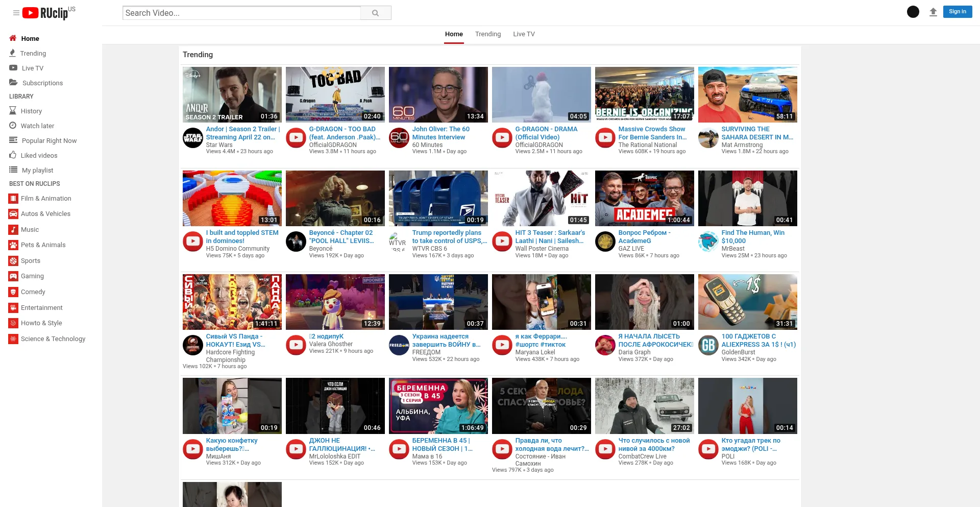Select the Trending flame icon in sidebar
Image resolution: width=980 pixels, height=507 pixels.
13,53
